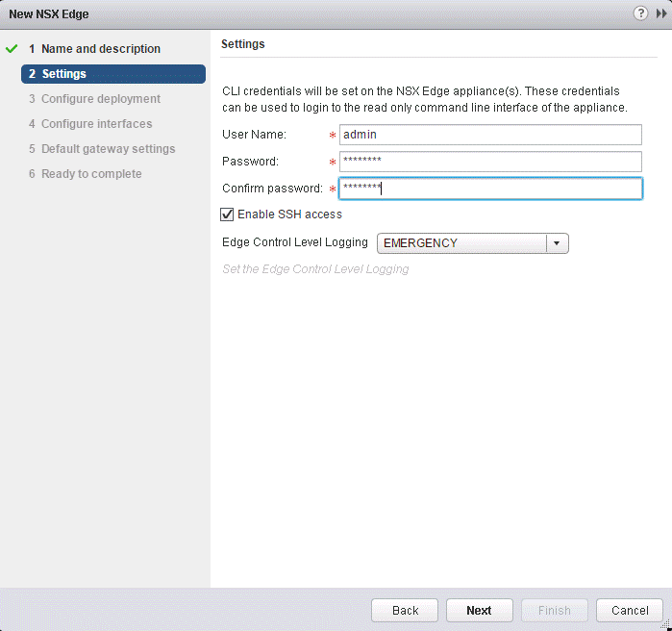Click the Confirm password field
The width and height of the screenshot is (672, 631).
coord(489,189)
